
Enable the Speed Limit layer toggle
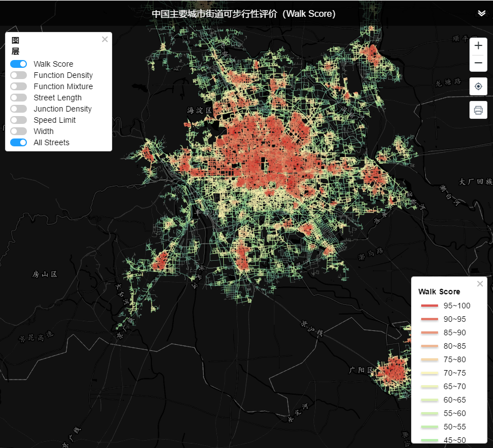click(x=19, y=120)
